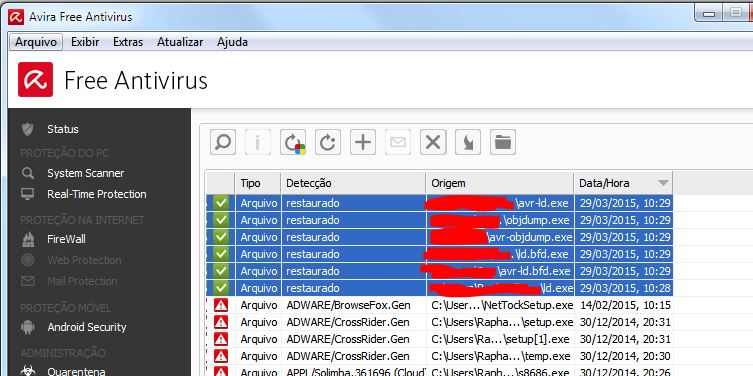Click the disabled information (i) toolbar icon
753x376 pixels.
click(258, 142)
